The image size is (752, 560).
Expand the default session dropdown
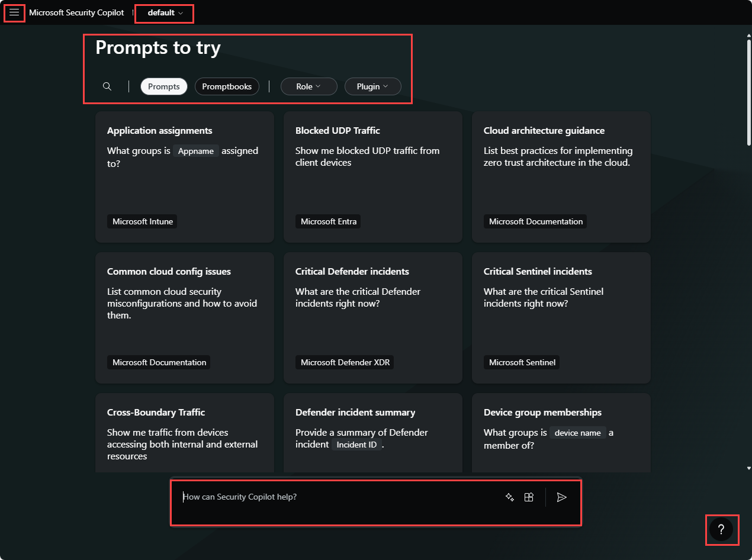click(x=164, y=12)
